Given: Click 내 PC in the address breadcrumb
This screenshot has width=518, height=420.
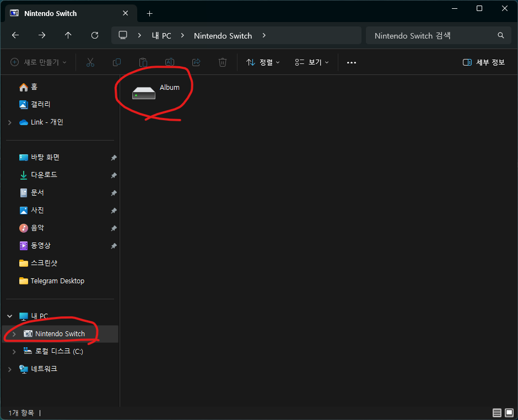Looking at the screenshot, I should (161, 36).
